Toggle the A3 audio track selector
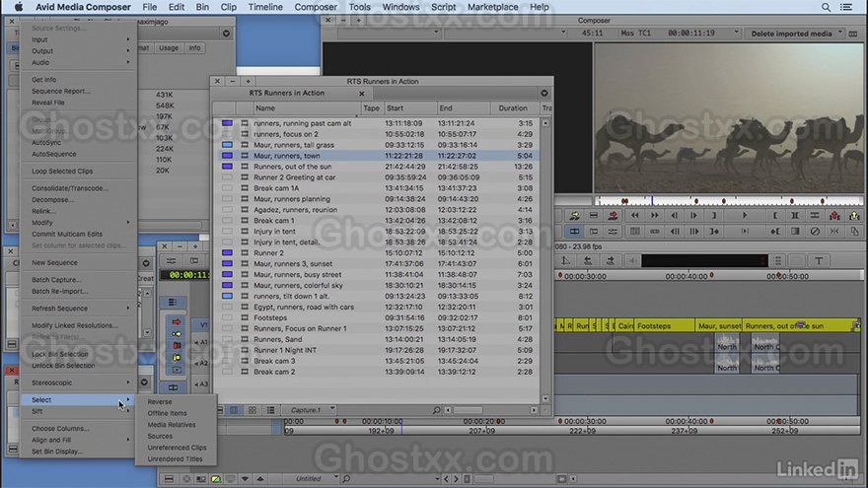This screenshot has width=868, height=488. pyautogui.click(x=201, y=383)
